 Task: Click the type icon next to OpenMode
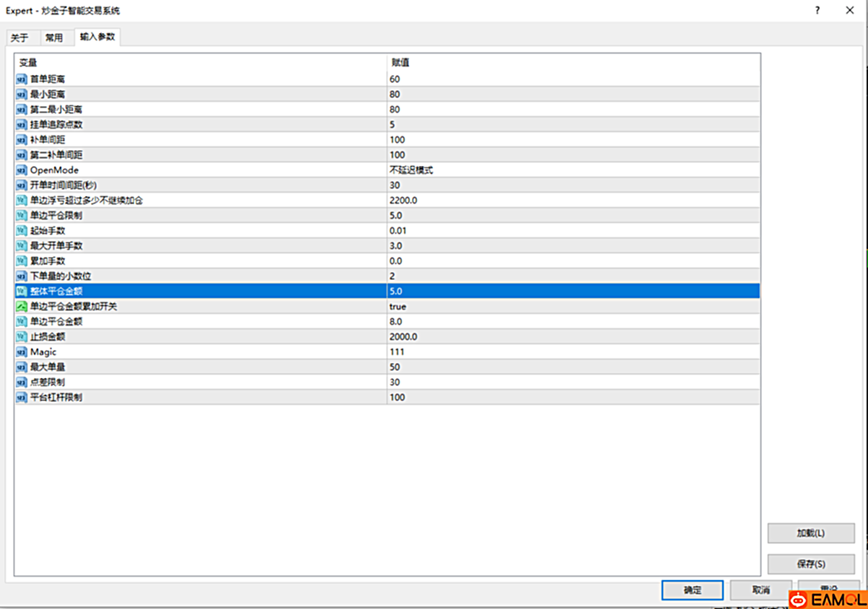(21, 170)
